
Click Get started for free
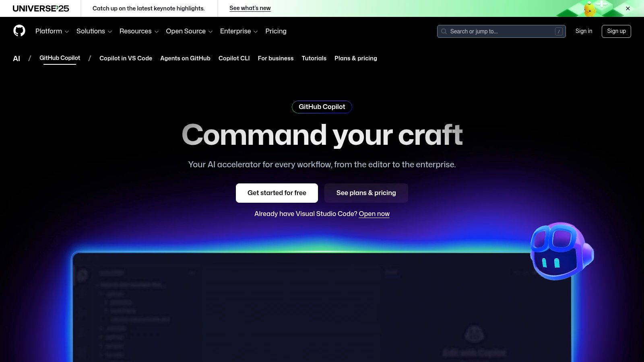point(277,193)
